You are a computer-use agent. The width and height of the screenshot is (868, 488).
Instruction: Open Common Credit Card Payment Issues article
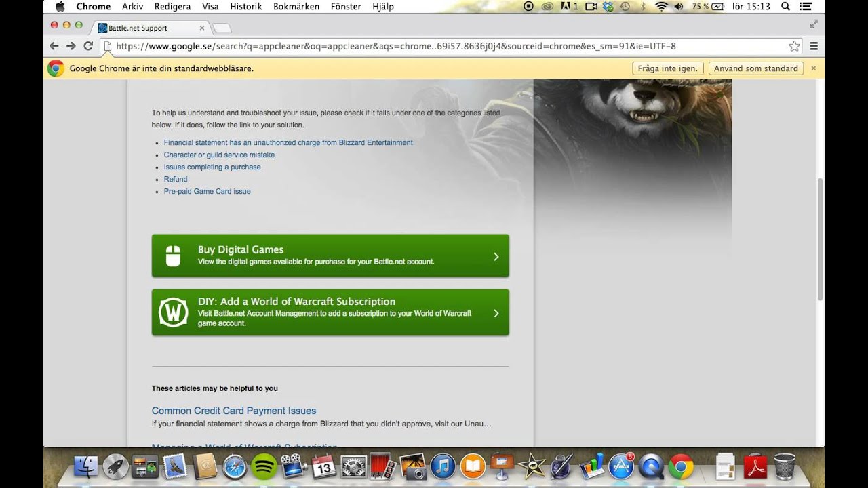[234, 411]
